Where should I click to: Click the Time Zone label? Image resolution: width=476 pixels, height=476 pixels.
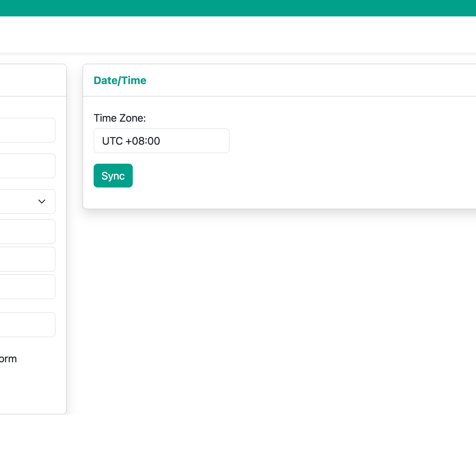click(x=120, y=118)
